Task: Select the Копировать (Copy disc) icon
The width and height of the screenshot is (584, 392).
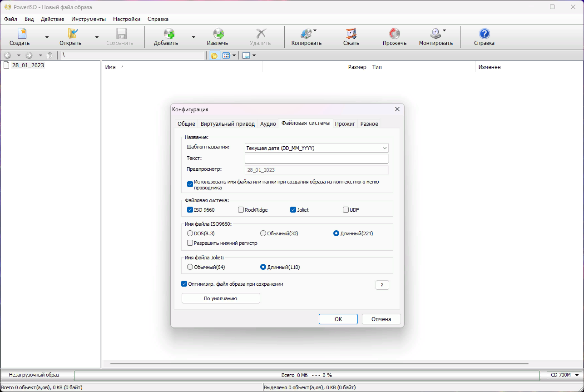Action: tap(307, 36)
